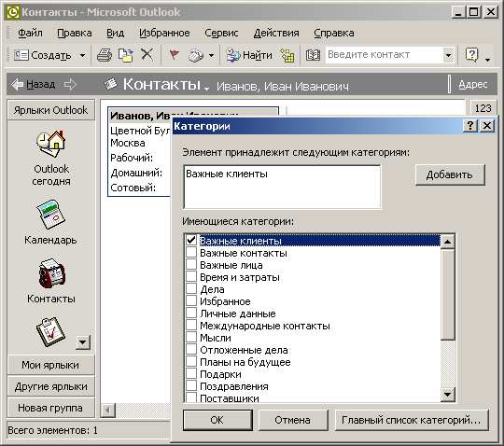Screen dimensions: 504x446
Task: Expand the Создать button dropdown arrow
Action: (83, 56)
